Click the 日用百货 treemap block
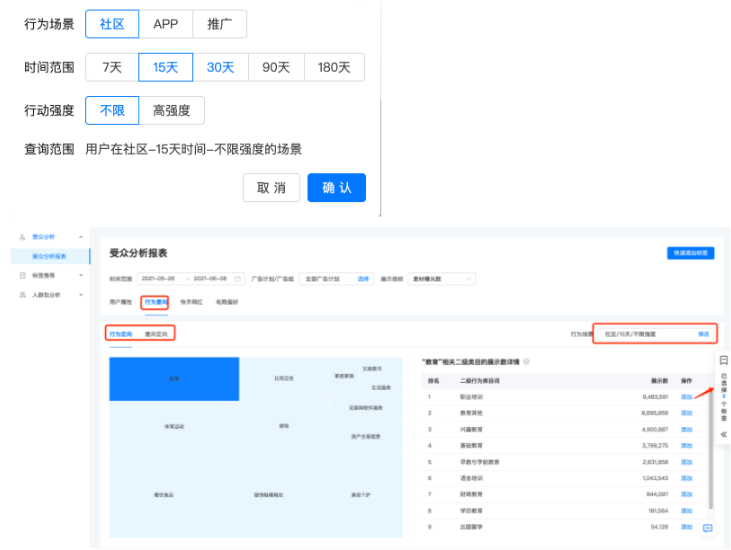The height and width of the screenshot is (550, 731). (x=284, y=378)
